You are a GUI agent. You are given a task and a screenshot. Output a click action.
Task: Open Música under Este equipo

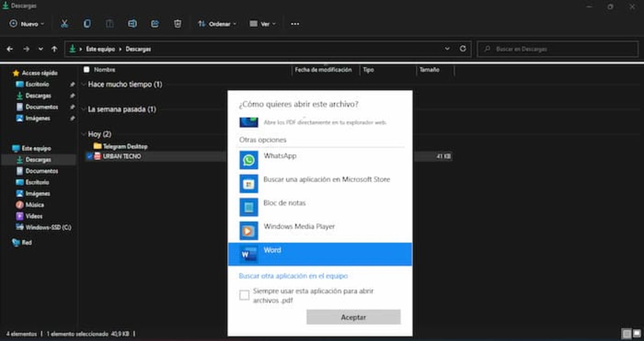(30, 205)
